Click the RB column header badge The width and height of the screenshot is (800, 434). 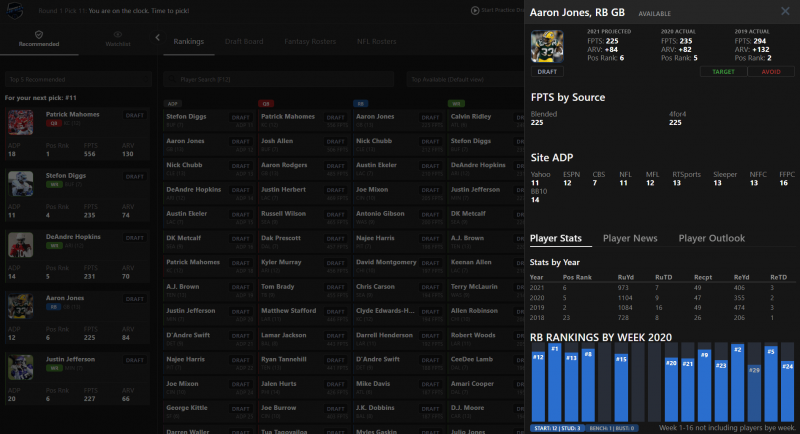click(x=360, y=104)
